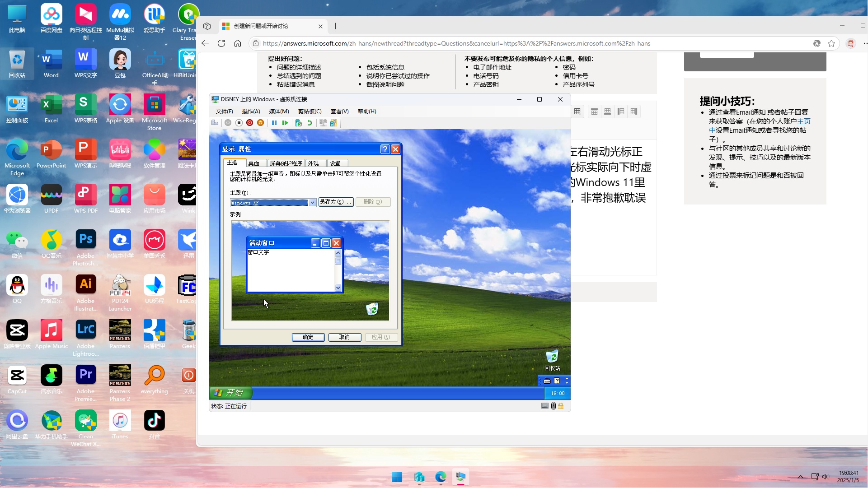
Task: Click the 确定 button in Display Properties
Action: click(x=308, y=337)
